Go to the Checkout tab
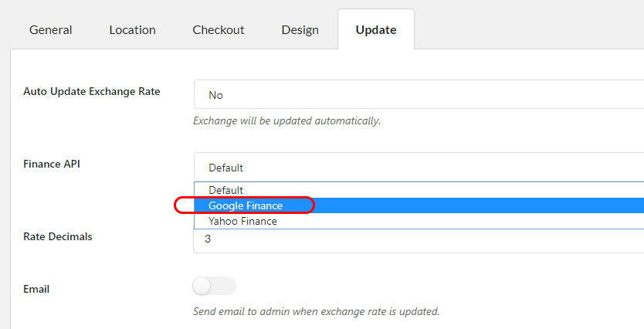This screenshot has width=644, height=329. pos(219,30)
